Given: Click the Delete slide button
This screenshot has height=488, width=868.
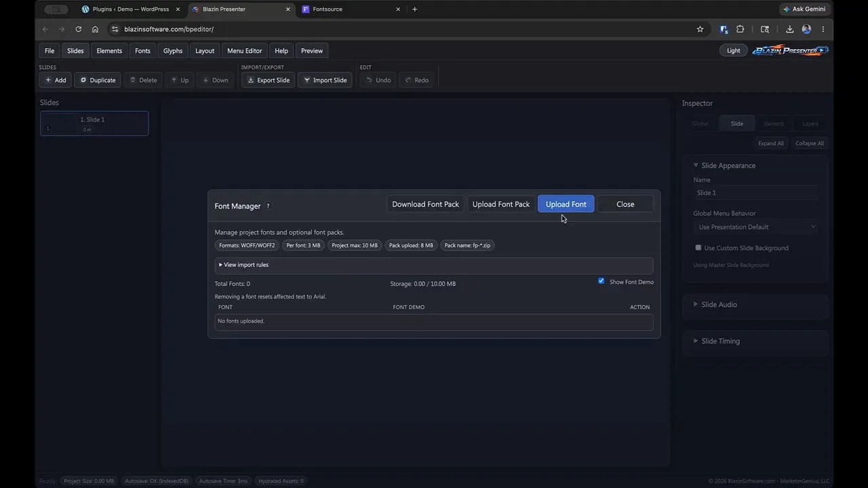Looking at the screenshot, I should click(x=143, y=80).
